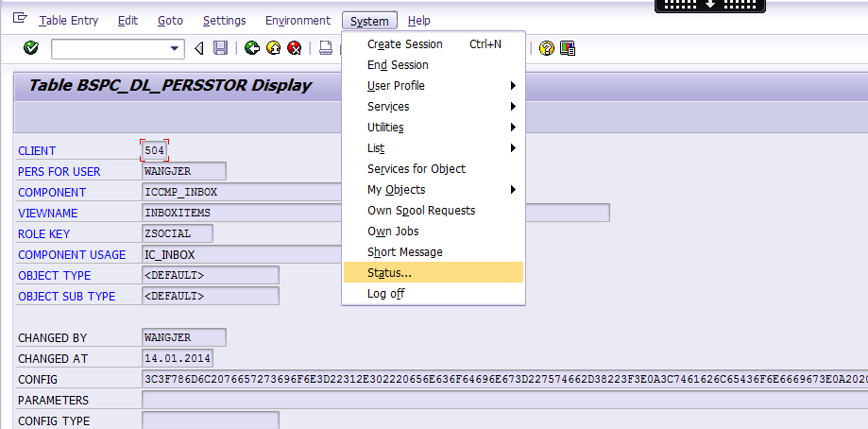Choose Services for Object entry
This screenshot has width=868, height=429.
433,169
